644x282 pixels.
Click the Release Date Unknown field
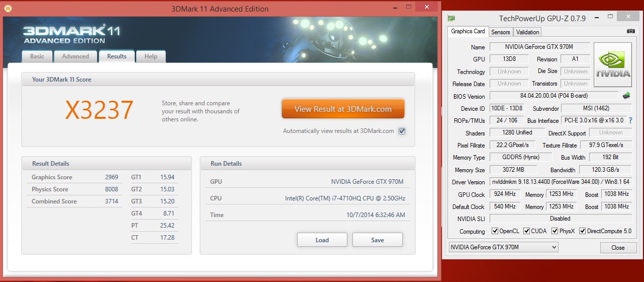pyautogui.click(x=509, y=84)
